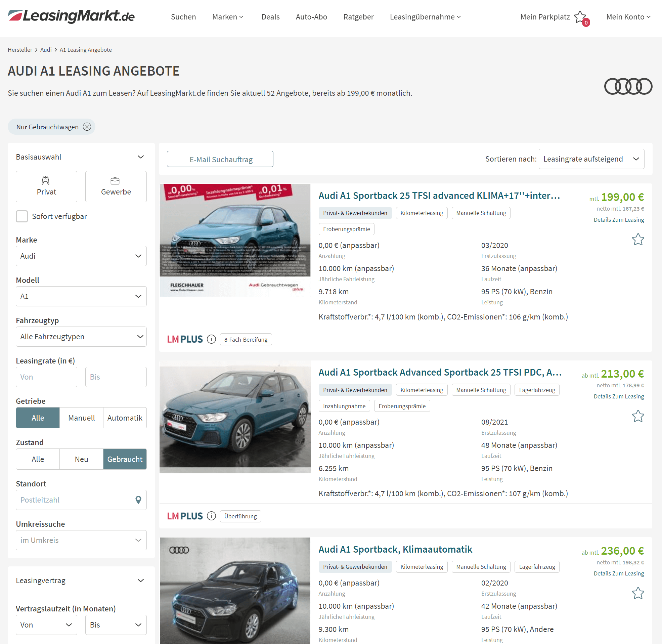
Task: Open Audi A1 Sportback, Klimaautomatik title
Action: pyautogui.click(x=395, y=549)
